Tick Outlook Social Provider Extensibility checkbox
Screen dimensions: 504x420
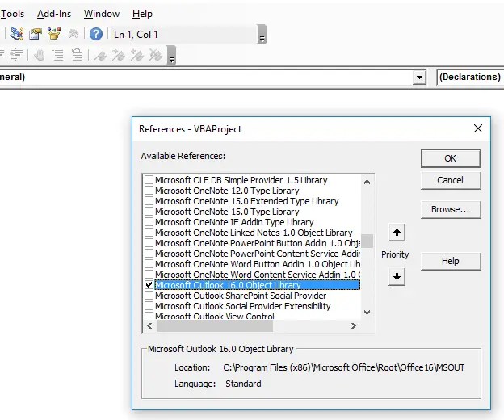point(149,305)
